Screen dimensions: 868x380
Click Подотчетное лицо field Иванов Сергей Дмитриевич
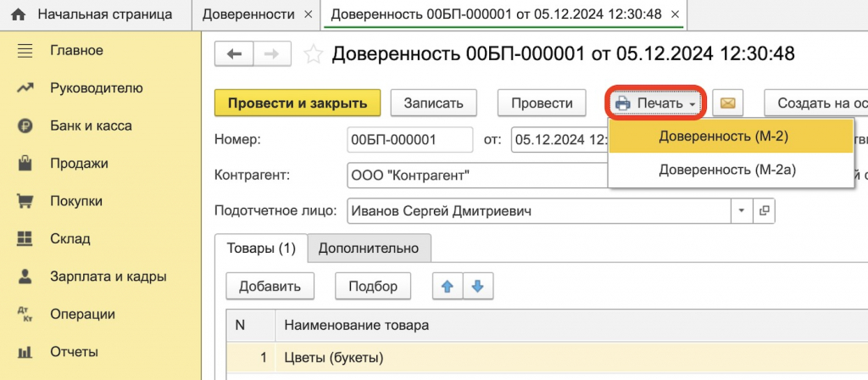pyautogui.click(x=540, y=211)
